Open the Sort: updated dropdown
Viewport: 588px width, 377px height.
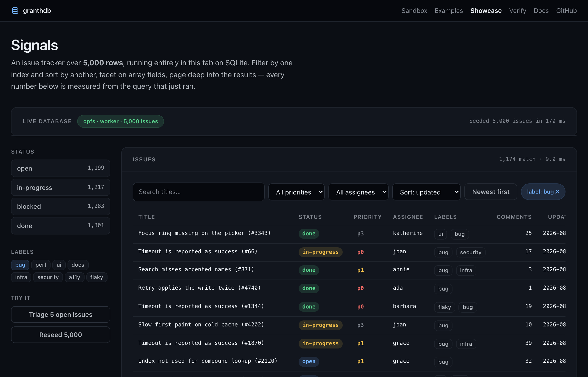(x=426, y=192)
